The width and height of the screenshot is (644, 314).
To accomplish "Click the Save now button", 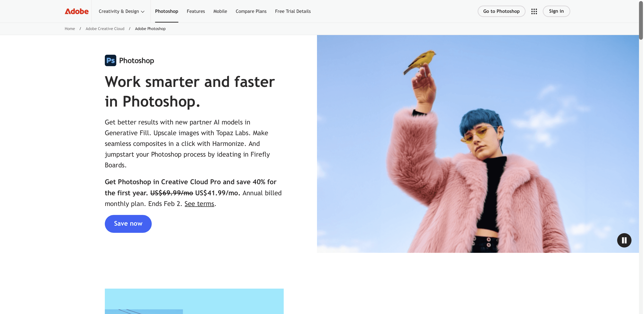I will pyautogui.click(x=128, y=224).
